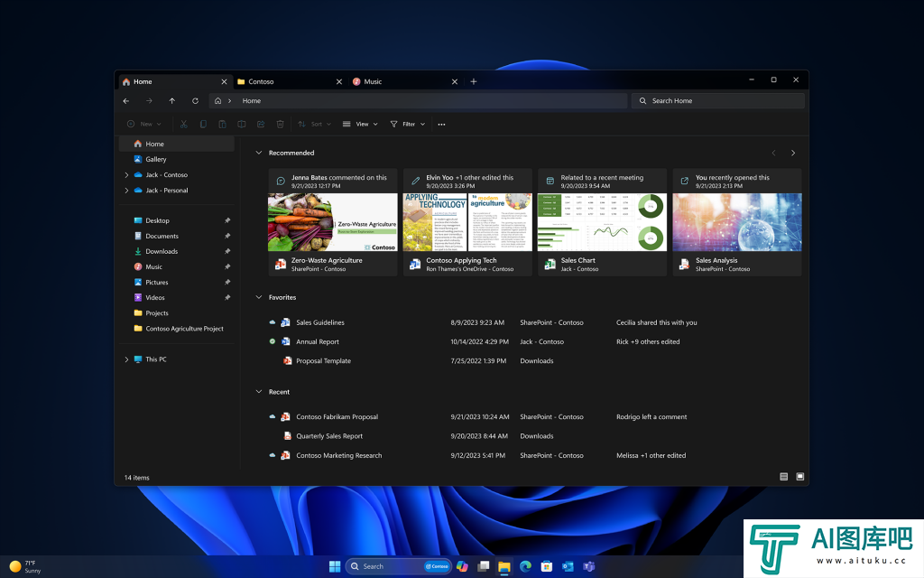The image size is (924, 578).
Task: Unpin Desktop using its pin icon
Action: (x=227, y=220)
